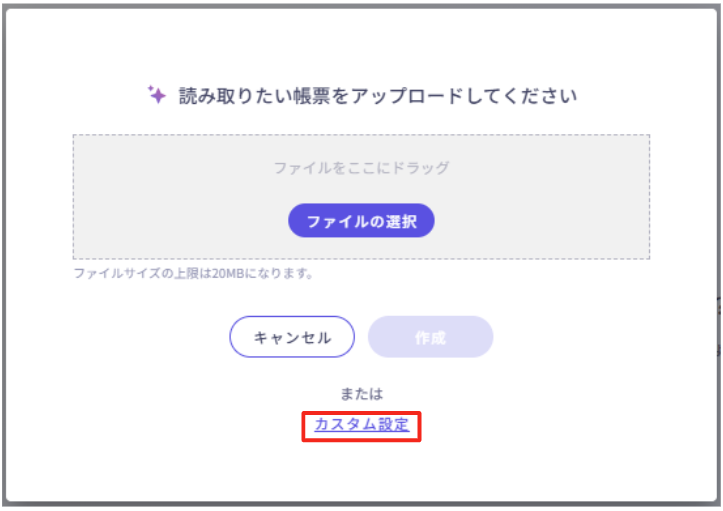Click the ファイルをここにドラッグ placeholder text

(x=361, y=168)
